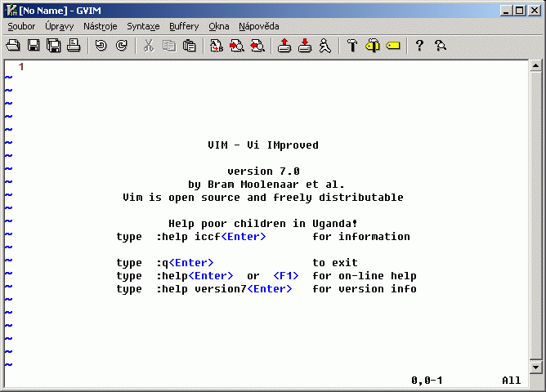Click the Find help search icon
Viewport: 546px width, 392px height.
pos(440,46)
